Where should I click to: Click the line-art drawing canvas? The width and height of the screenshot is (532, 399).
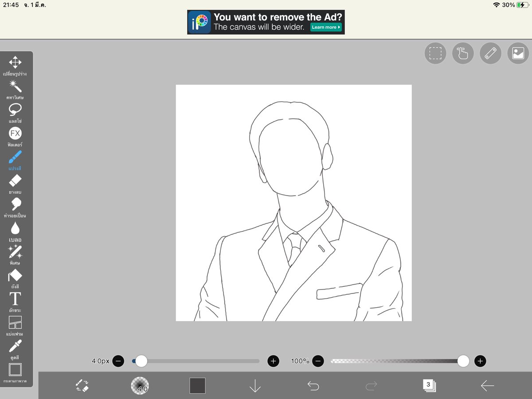click(x=293, y=203)
